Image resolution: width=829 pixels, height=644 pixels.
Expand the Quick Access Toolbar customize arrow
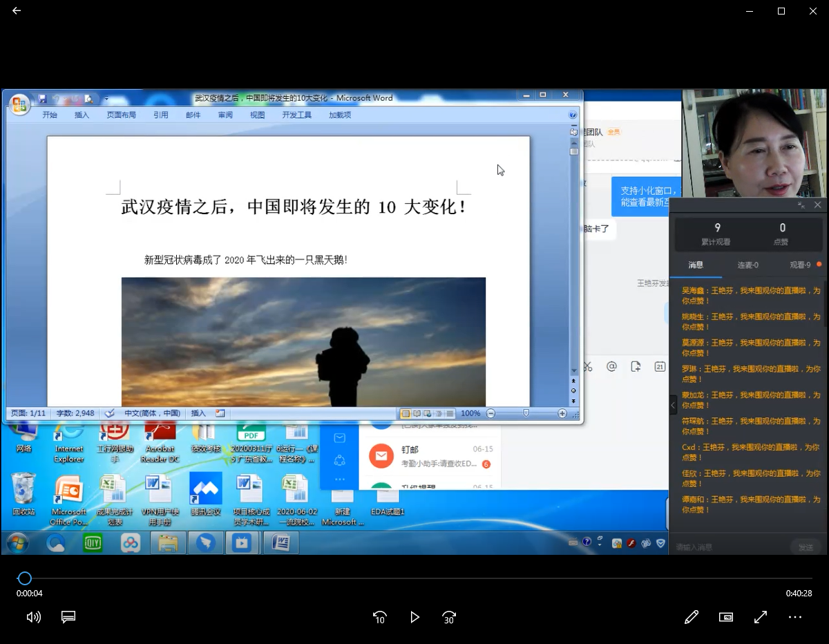coord(106,99)
